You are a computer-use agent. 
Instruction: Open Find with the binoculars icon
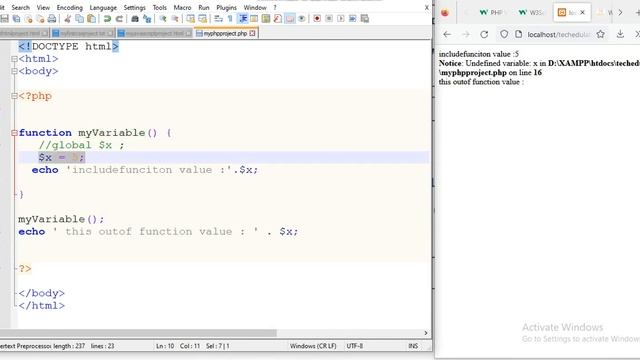point(135,19)
